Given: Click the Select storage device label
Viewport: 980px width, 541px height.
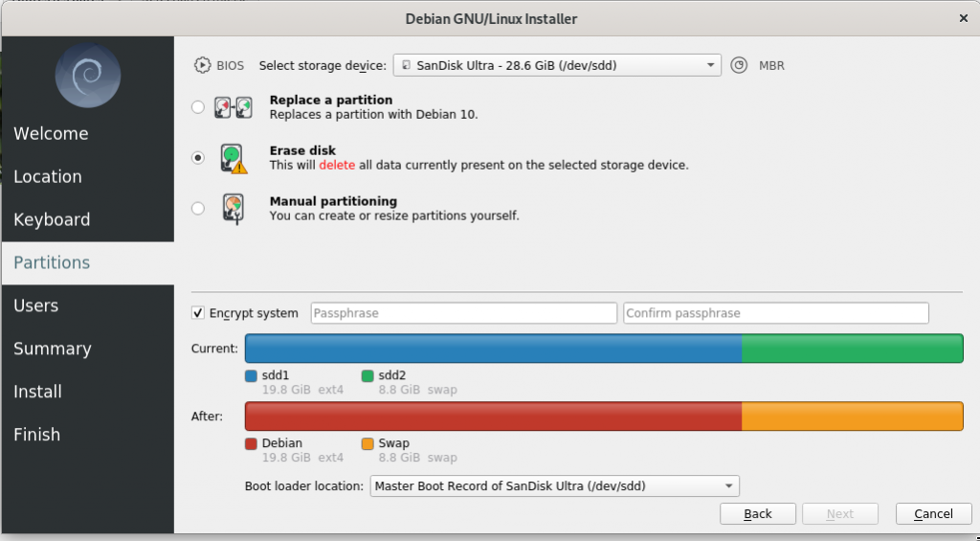Looking at the screenshot, I should (323, 65).
